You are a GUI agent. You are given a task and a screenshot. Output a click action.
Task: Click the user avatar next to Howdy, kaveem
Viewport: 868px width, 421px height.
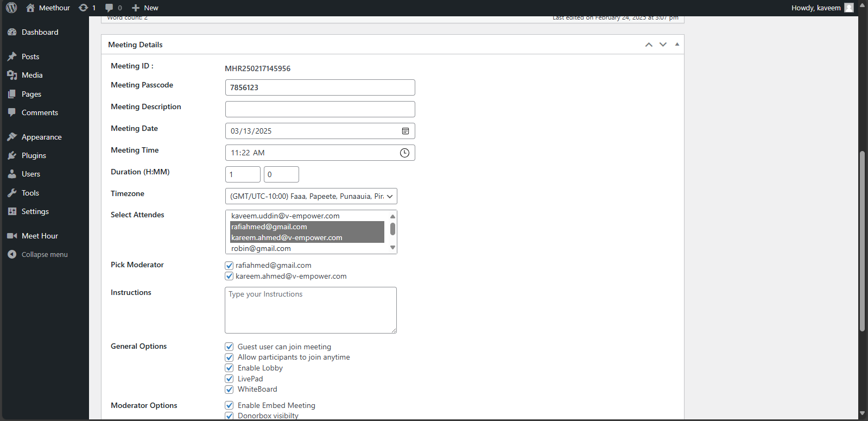[849, 8]
